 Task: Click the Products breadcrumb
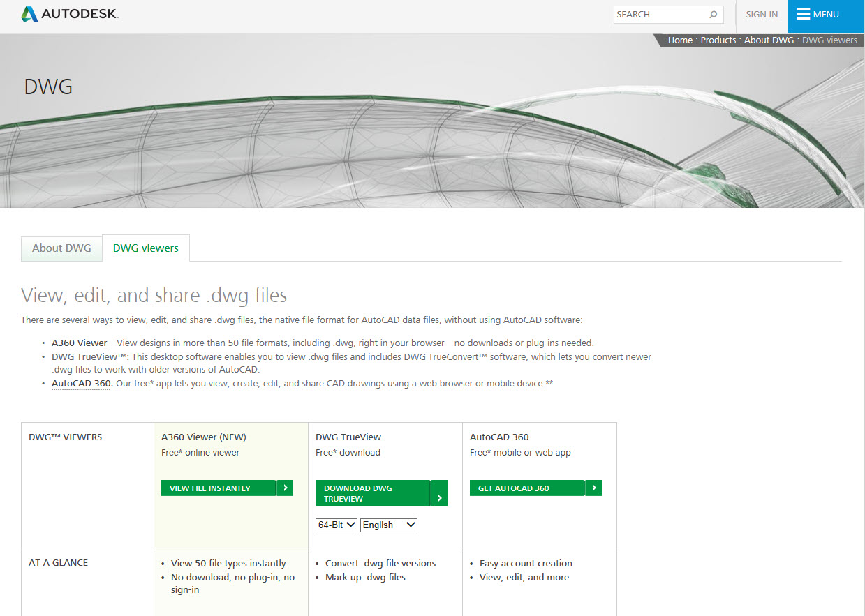tap(718, 40)
